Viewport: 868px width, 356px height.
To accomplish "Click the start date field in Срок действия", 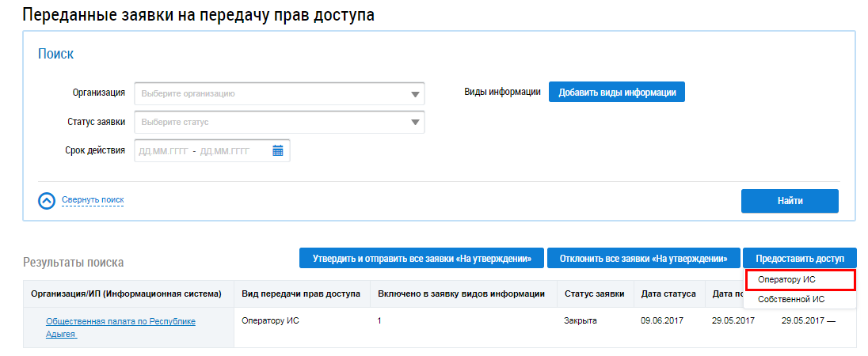I will click(163, 150).
